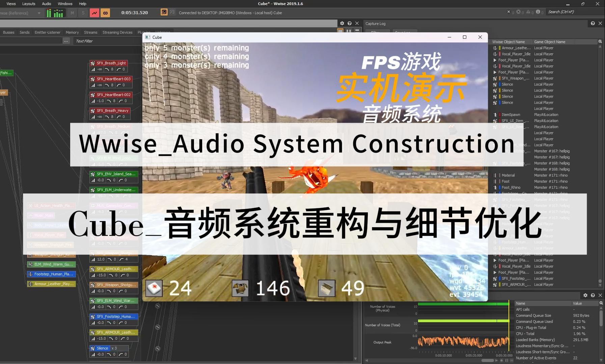The width and height of the screenshot is (605, 364).
Task: Click the warning triangle count icon
Action: click(528, 12)
